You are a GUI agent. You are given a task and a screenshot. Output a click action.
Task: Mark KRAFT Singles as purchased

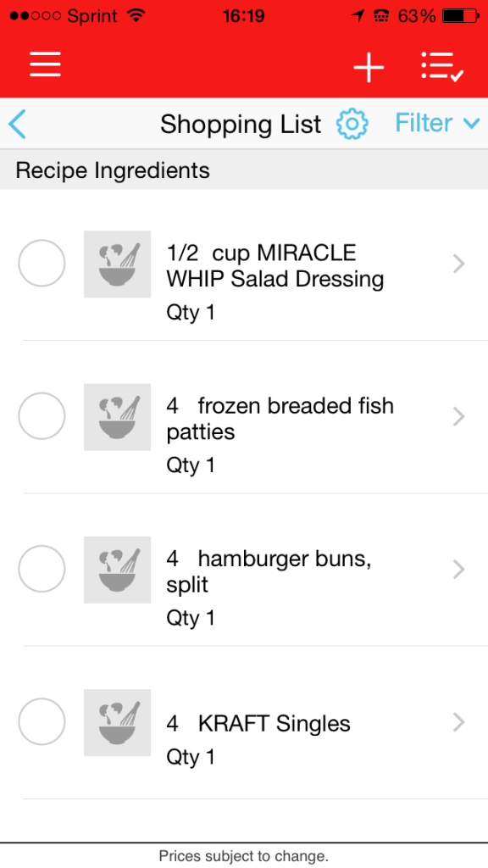(42, 722)
